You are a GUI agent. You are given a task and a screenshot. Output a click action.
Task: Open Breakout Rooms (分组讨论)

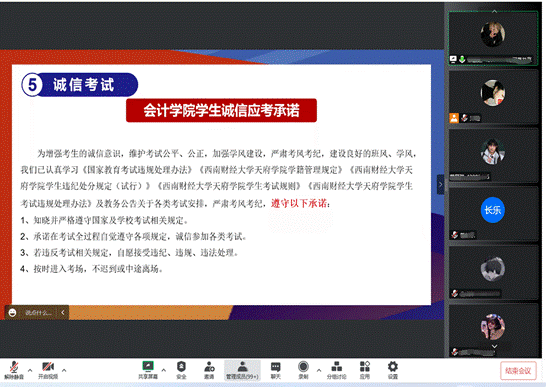[336, 370]
